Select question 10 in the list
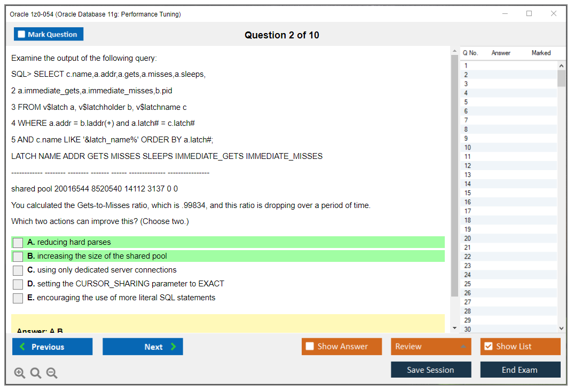Screen dimensions: 574x392 click(x=468, y=148)
